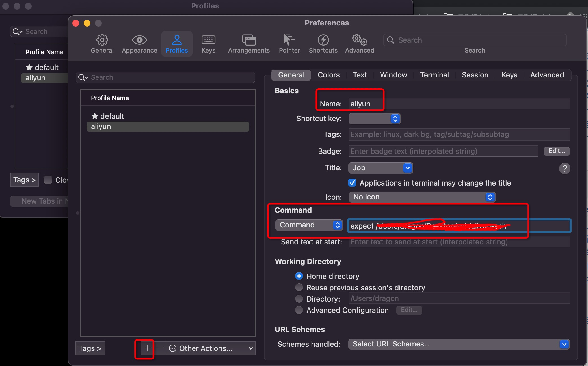
Task: Switch to the Colors tab
Action: (328, 75)
